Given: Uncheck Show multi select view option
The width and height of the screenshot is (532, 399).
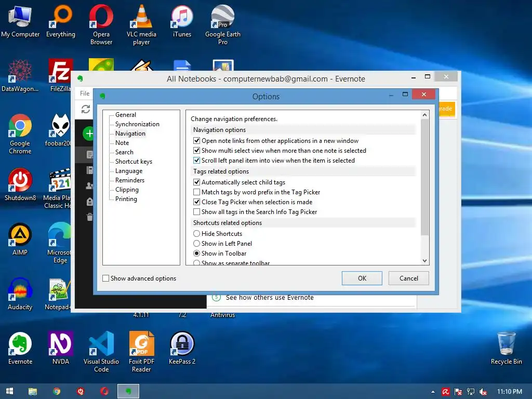Looking at the screenshot, I should click(x=196, y=150).
